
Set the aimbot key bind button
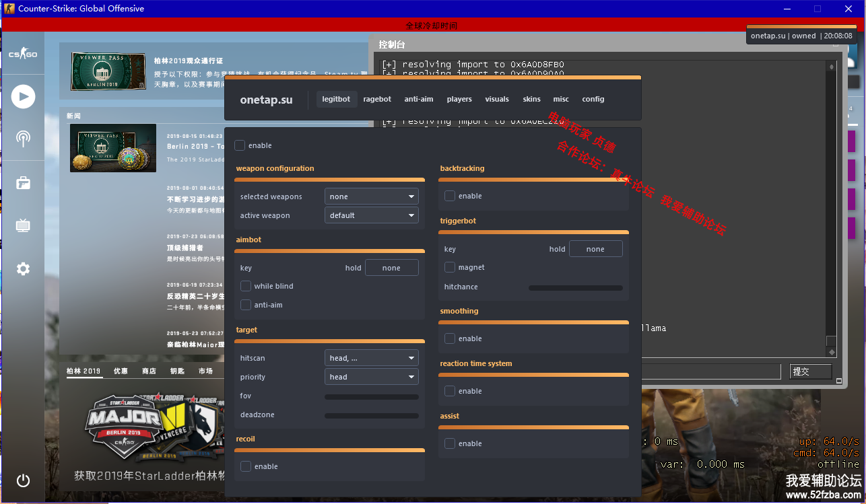pos(392,268)
